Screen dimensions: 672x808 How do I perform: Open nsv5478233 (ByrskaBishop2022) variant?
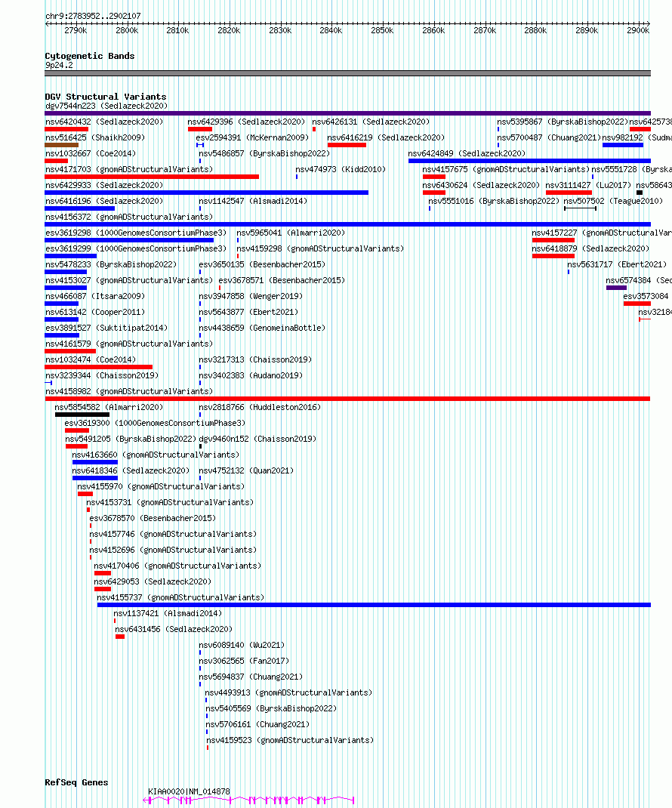[111, 264]
